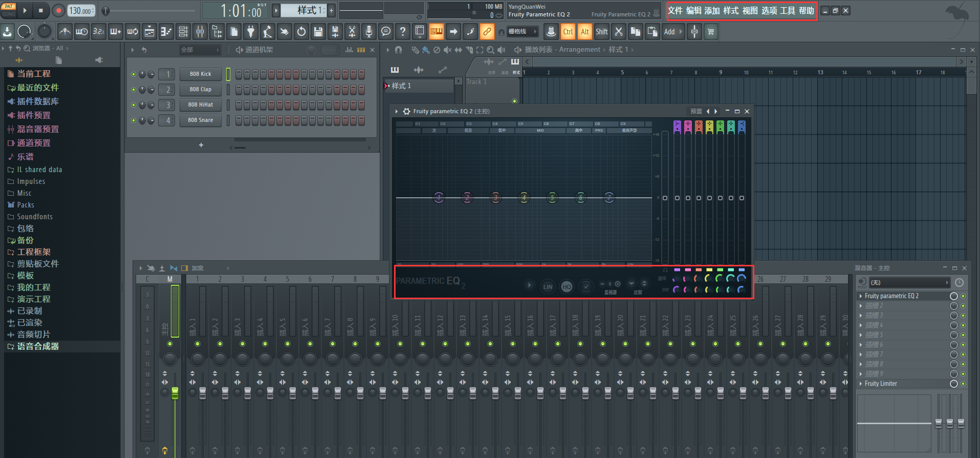
Task: Click the microphone one-click recording icon
Action: pos(369,32)
